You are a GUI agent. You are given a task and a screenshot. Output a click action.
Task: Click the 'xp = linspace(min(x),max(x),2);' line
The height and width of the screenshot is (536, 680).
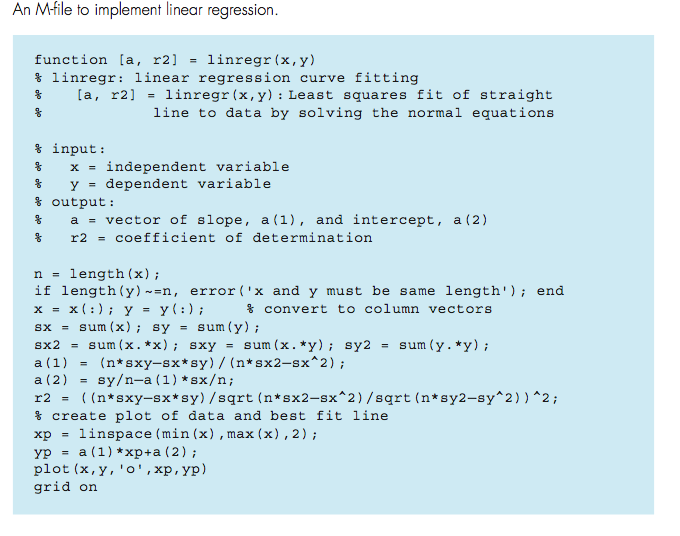[176, 434]
